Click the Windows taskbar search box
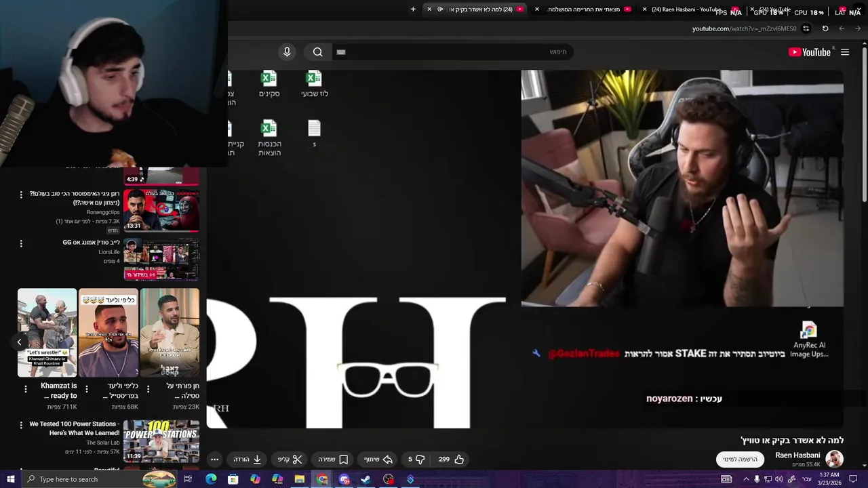This screenshot has width=868, height=488. click(100, 479)
